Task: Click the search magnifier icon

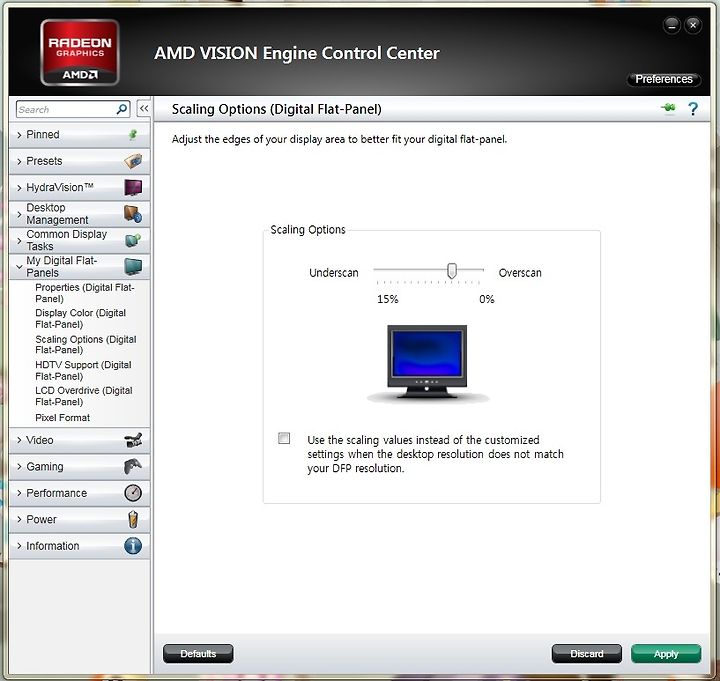Action: (x=122, y=109)
